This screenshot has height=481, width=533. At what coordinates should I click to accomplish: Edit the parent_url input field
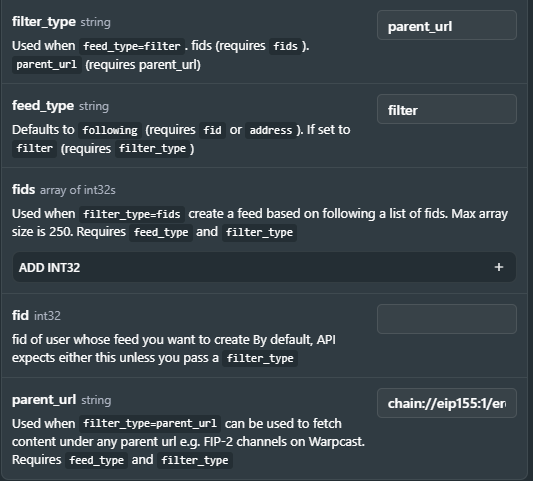[x=447, y=403]
